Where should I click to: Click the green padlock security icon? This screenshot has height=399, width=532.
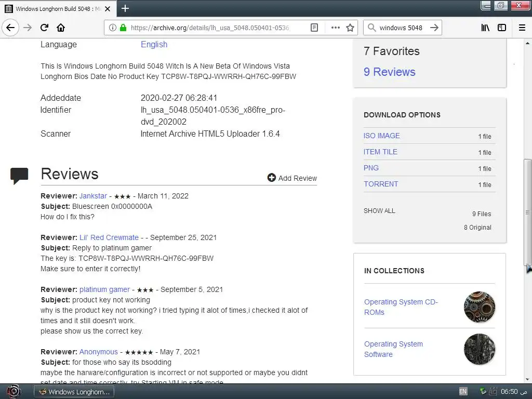[x=123, y=28]
